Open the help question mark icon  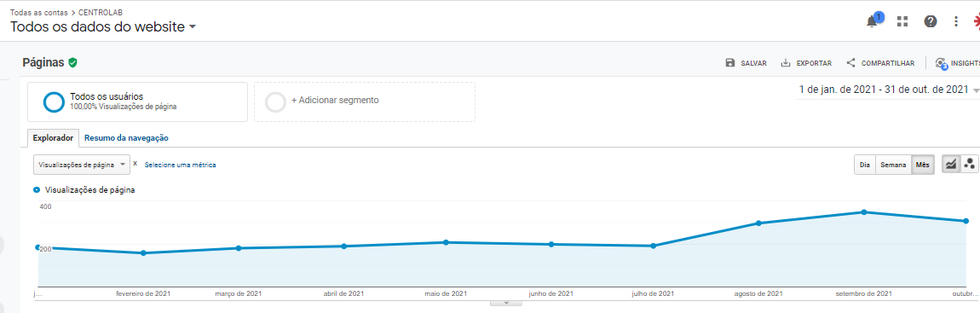930,22
